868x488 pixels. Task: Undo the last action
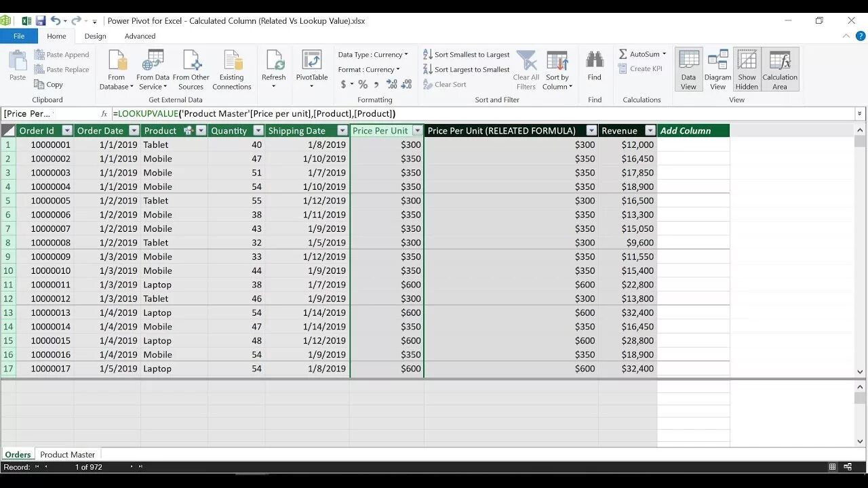coord(56,21)
